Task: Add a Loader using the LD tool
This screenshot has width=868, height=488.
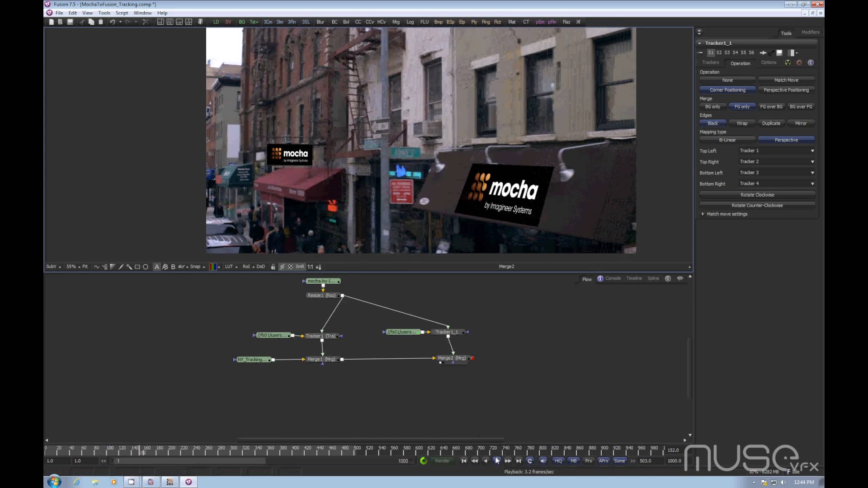Action: point(216,22)
